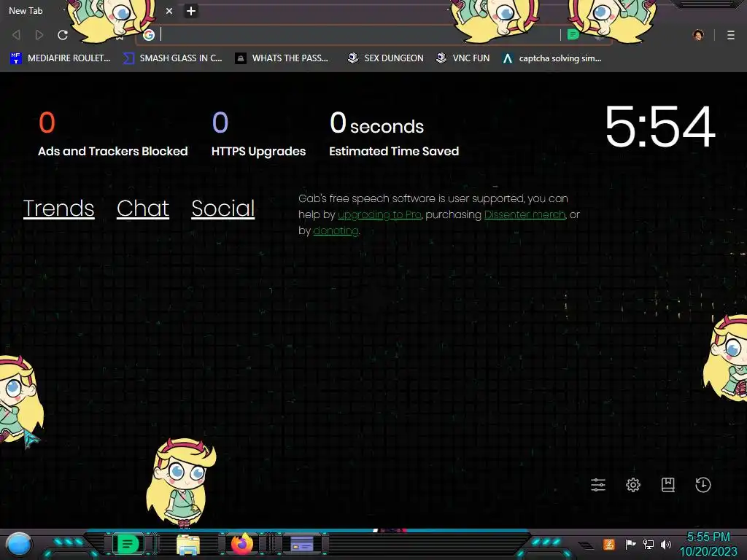Viewport: 747px width, 560px height.
Task: Open the VNC FUN bookmark
Action: [x=463, y=58]
